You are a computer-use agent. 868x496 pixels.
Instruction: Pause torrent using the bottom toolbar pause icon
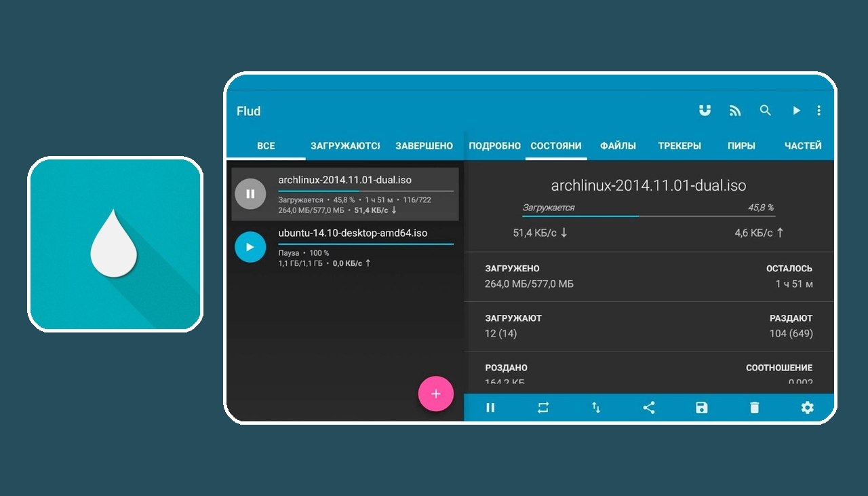tap(490, 407)
